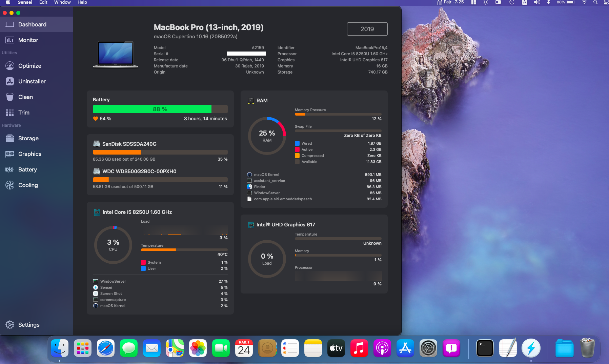Image resolution: width=609 pixels, height=364 pixels.
Task: Open the Trash in the Dock
Action: pos(588,348)
